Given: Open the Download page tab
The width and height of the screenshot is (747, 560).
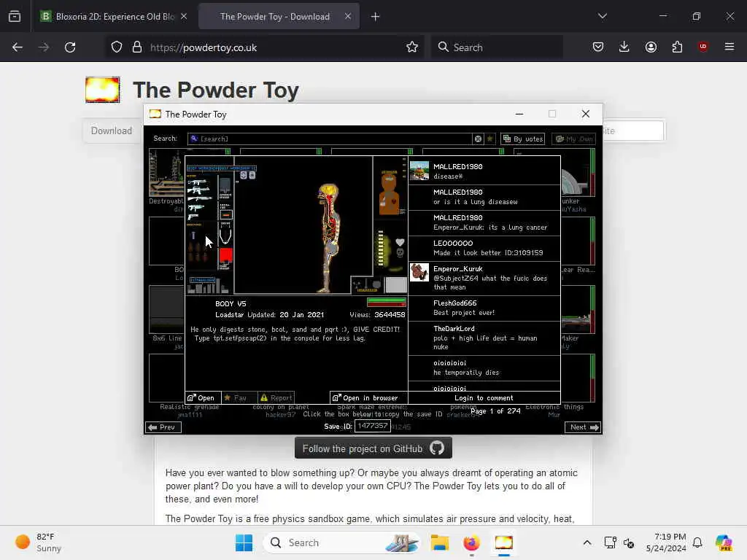Looking at the screenshot, I should pyautogui.click(x=112, y=131).
